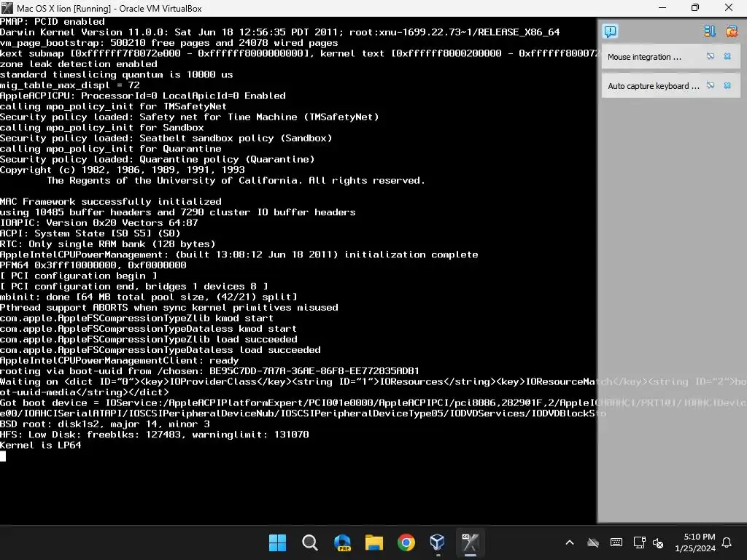Open the Auto capture keyboard notification message
The height and width of the screenshot is (560, 747).
[653, 86]
